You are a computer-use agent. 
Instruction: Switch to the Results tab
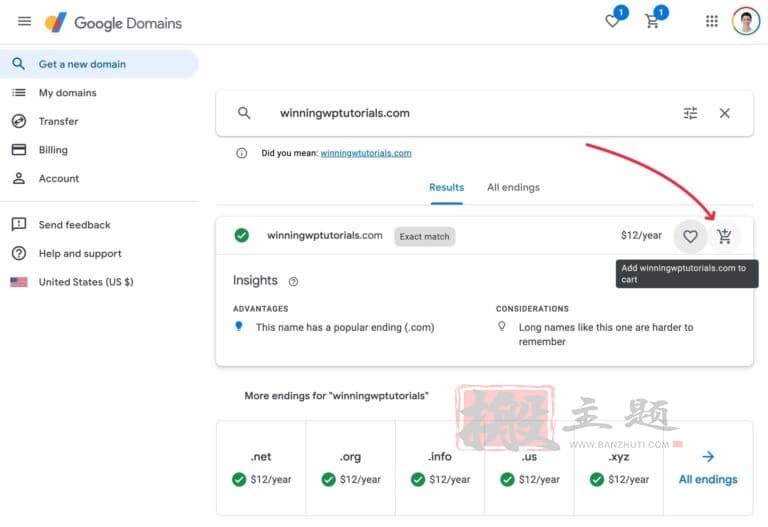[447, 187]
